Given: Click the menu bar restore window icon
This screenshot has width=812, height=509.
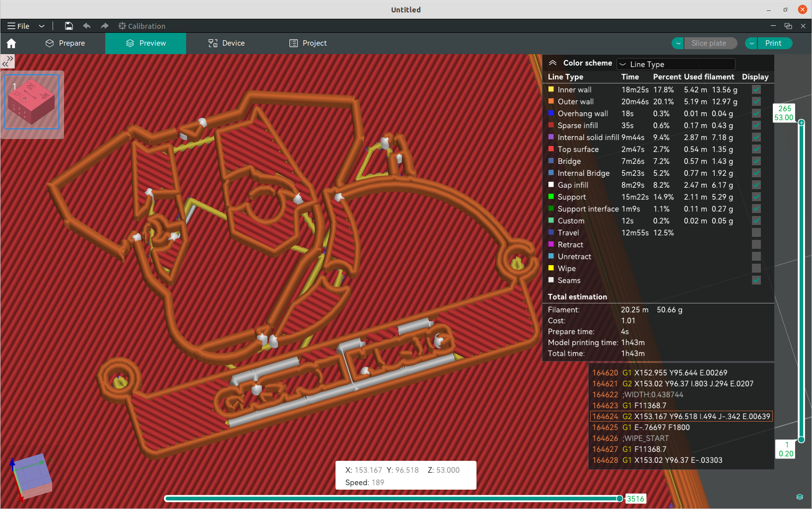Looking at the screenshot, I should [788, 26].
